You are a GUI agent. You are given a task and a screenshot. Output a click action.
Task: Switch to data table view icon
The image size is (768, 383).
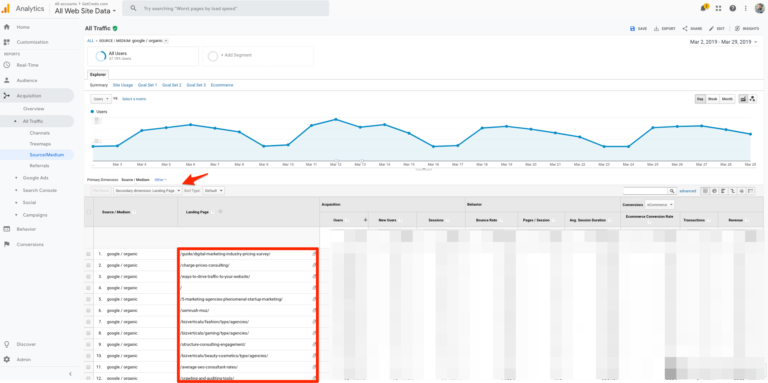[705, 191]
